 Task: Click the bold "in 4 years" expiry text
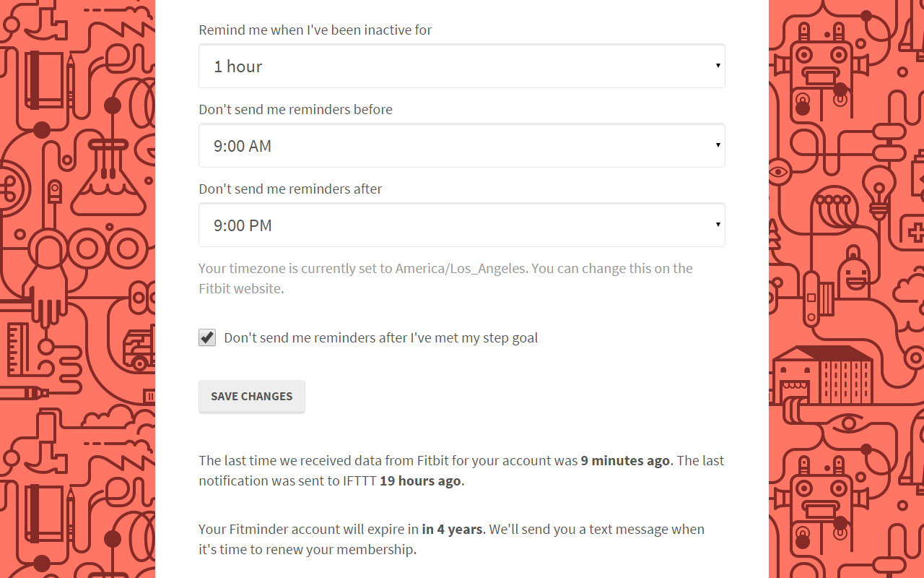tap(452, 530)
